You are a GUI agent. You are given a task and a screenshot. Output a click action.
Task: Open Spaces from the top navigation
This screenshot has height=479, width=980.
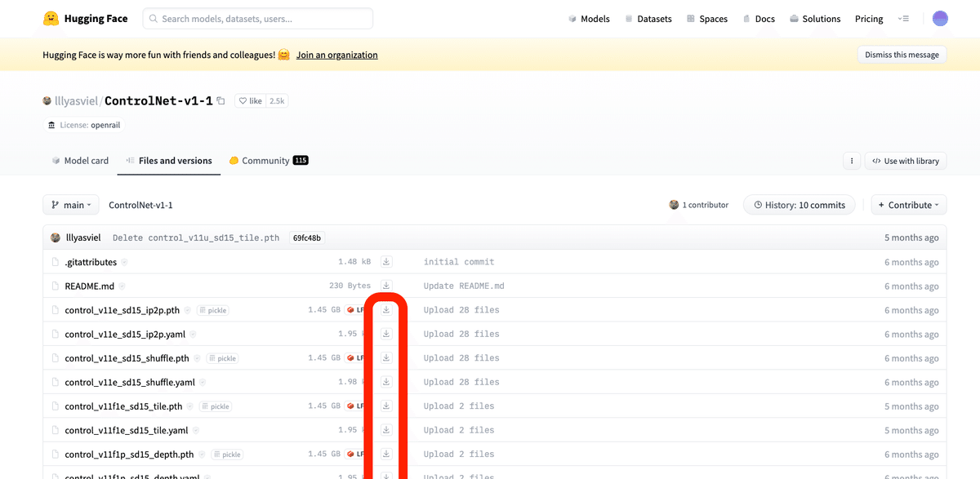707,19
